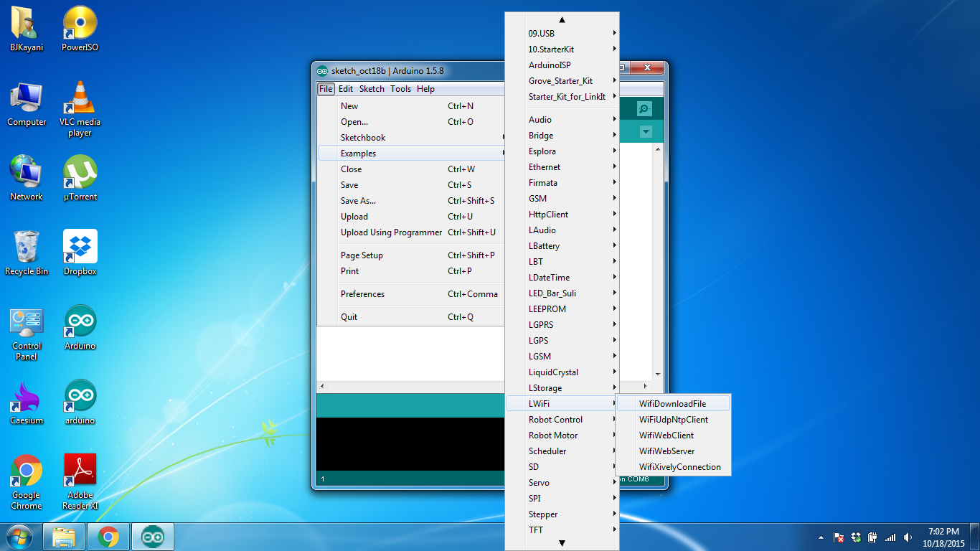Open the WifiWebClient example
The height and width of the screenshot is (551, 980).
pos(673,435)
